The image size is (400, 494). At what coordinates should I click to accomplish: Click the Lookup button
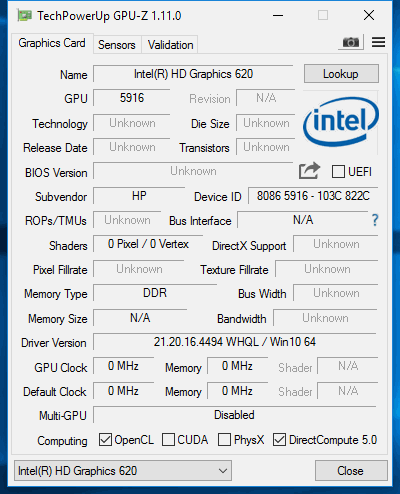tap(341, 74)
